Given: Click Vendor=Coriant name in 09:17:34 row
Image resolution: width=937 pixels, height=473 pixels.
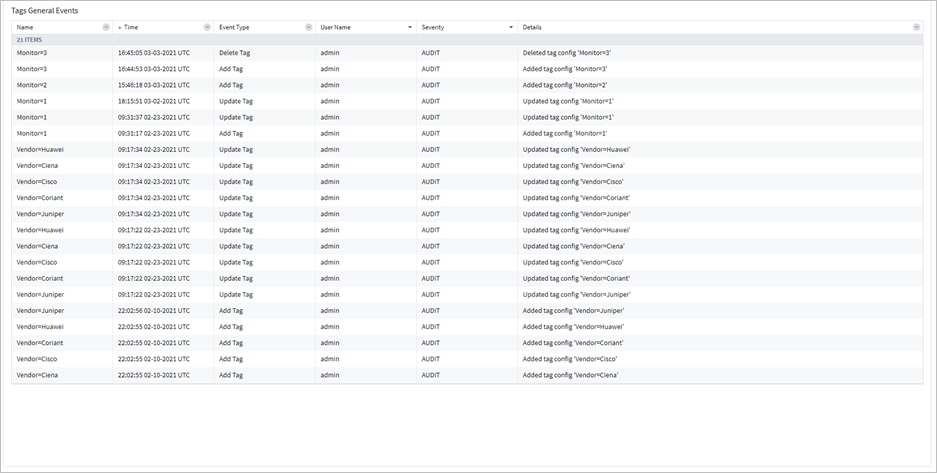Looking at the screenshot, I should click(40, 198).
